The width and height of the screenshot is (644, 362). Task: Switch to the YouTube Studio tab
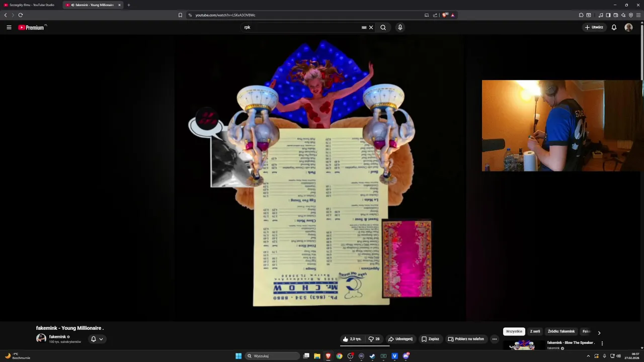pyautogui.click(x=31, y=5)
